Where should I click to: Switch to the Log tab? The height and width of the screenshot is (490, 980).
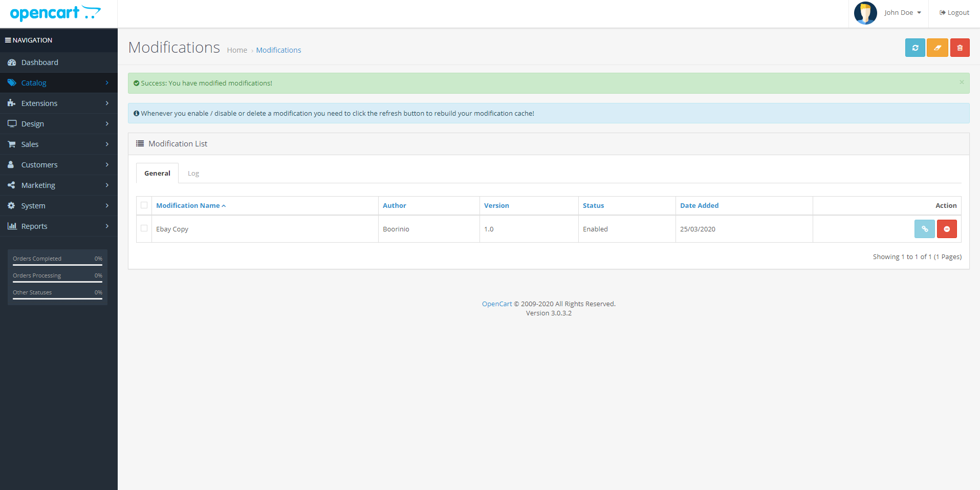pos(193,174)
